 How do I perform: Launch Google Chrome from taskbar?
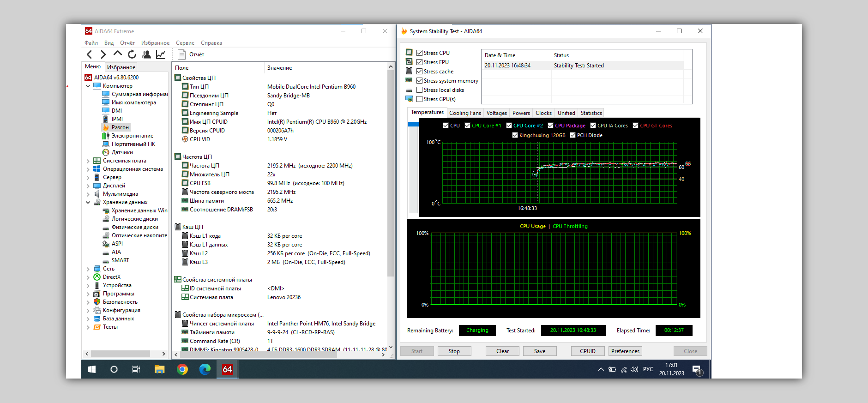click(182, 369)
